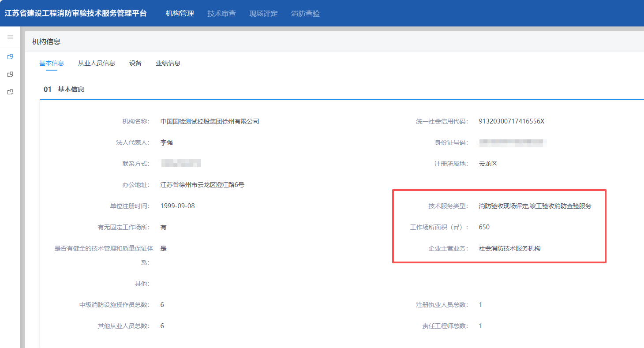The height and width of the screenshot is (348, 644).
Task: Click the 技术服务类型 value text
Action: coord(535,206)
